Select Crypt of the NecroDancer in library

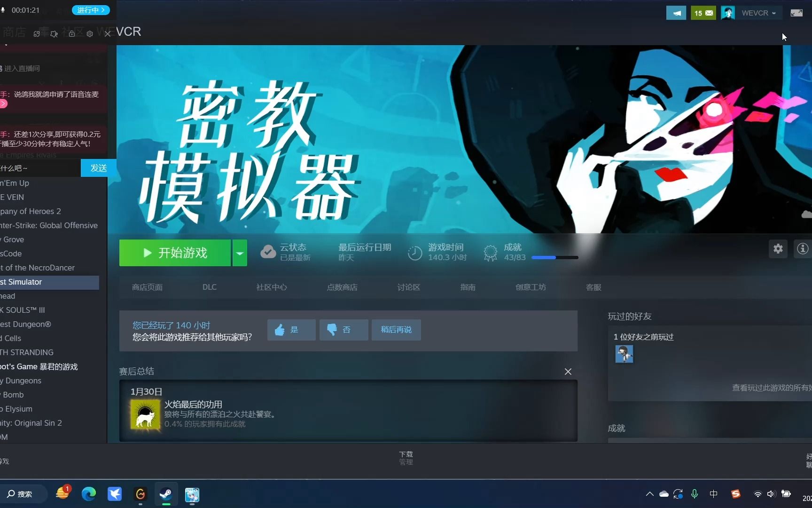(x=49, y=268)
